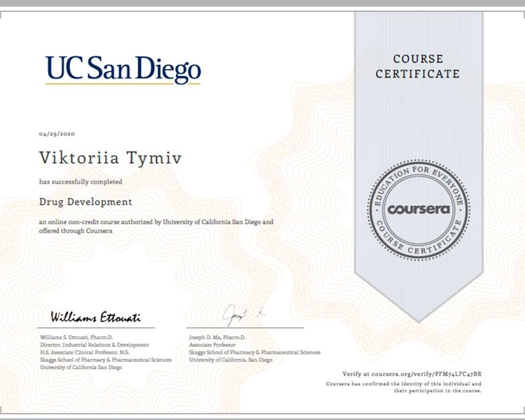Click the "has successfully completed" line

[x=80, y=181]
